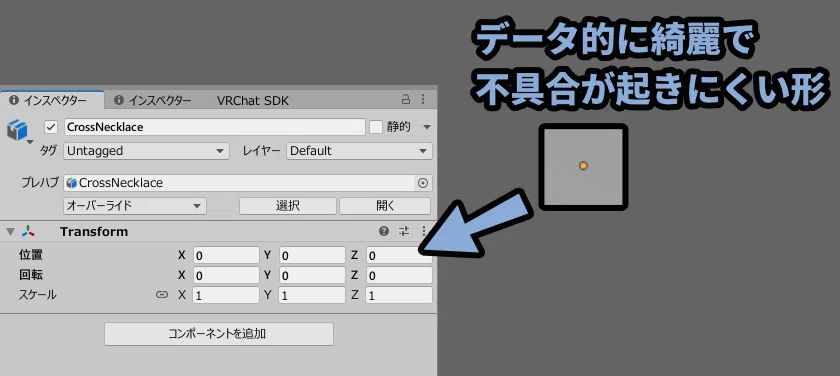Click the スケール scale Y field
840x376 pixels.
(x=312, y=295)
